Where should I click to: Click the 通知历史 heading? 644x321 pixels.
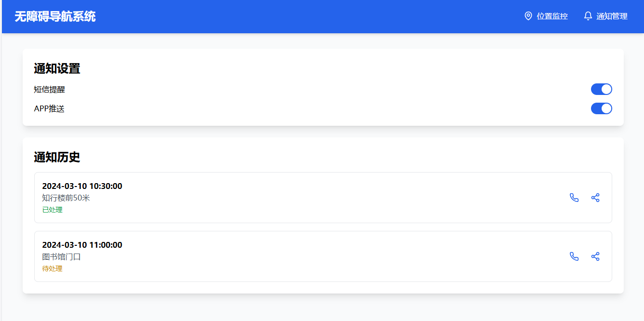tap(57, 157)
